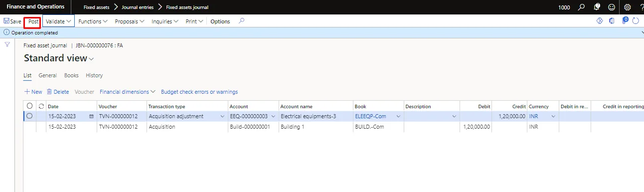The height and width of the screenshot is (192, 644).
Task: Sort by Voucher column header
Action: pos(108,106)
